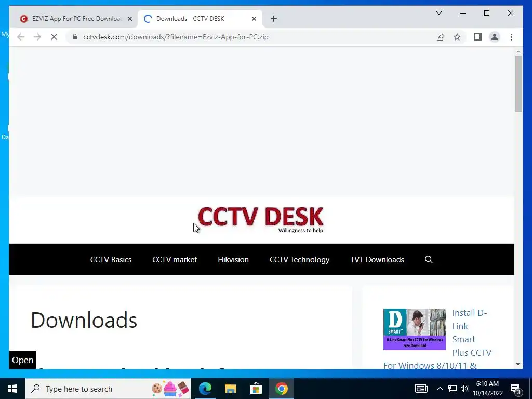Expand Chrome tab search chevron
The width and height of the screenshot is (532, 399).
coord(438,13)
